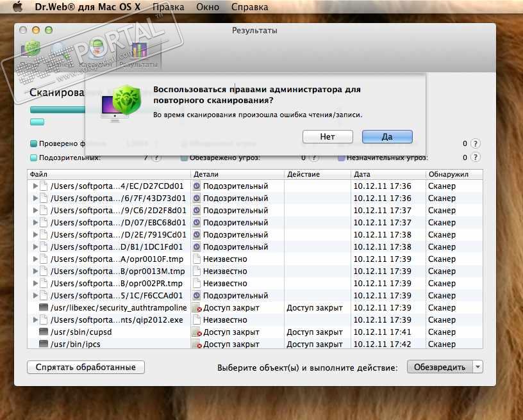This screenshot has width=523, height=420.
Task: Sort by the Действие column header
Action: (317, 174)
